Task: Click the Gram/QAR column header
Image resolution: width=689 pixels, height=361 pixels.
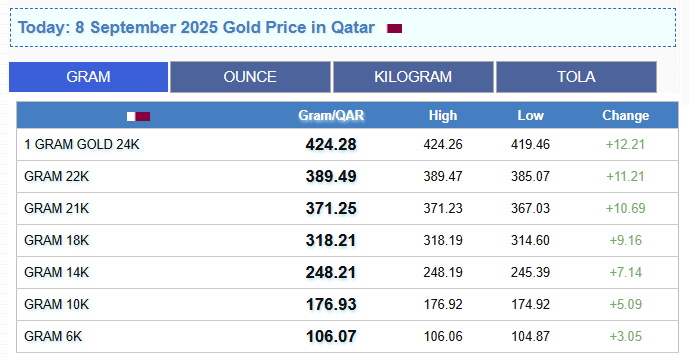Action: coord(331,116)
